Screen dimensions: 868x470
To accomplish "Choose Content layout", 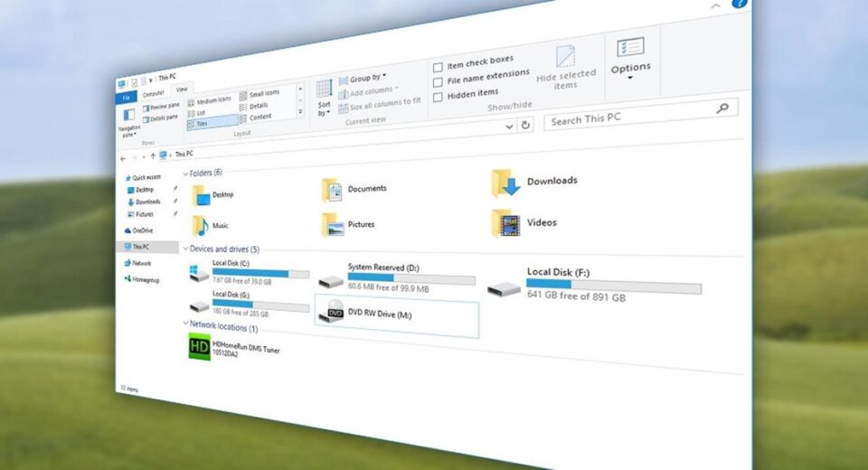I will point(256,117).
